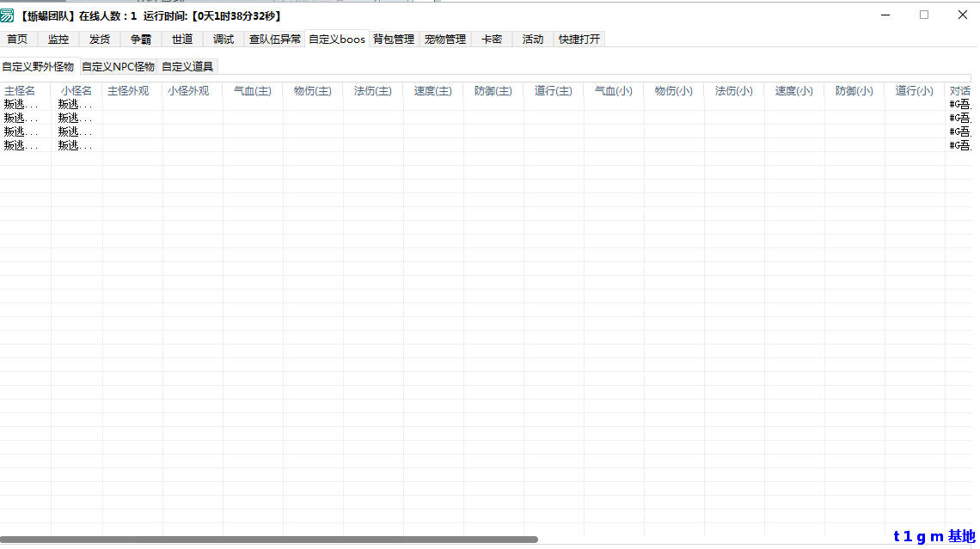Open the 卡密 section
This screenshot has height=549, width=980.
point(490,39)
